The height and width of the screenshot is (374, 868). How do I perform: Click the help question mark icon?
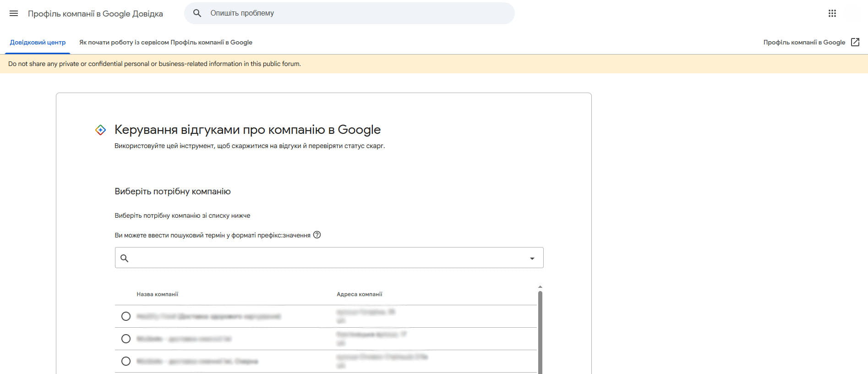317,235
